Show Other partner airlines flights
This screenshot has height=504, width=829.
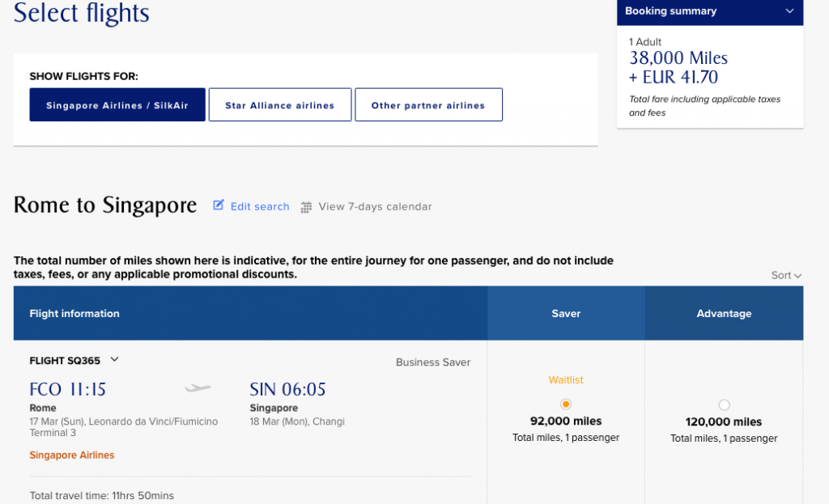[428, 105]
